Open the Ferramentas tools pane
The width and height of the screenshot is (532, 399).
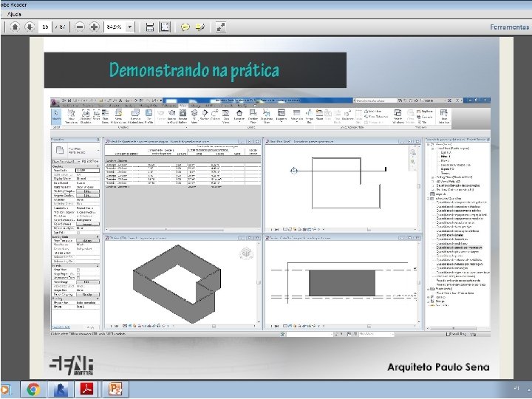[509, 27]
